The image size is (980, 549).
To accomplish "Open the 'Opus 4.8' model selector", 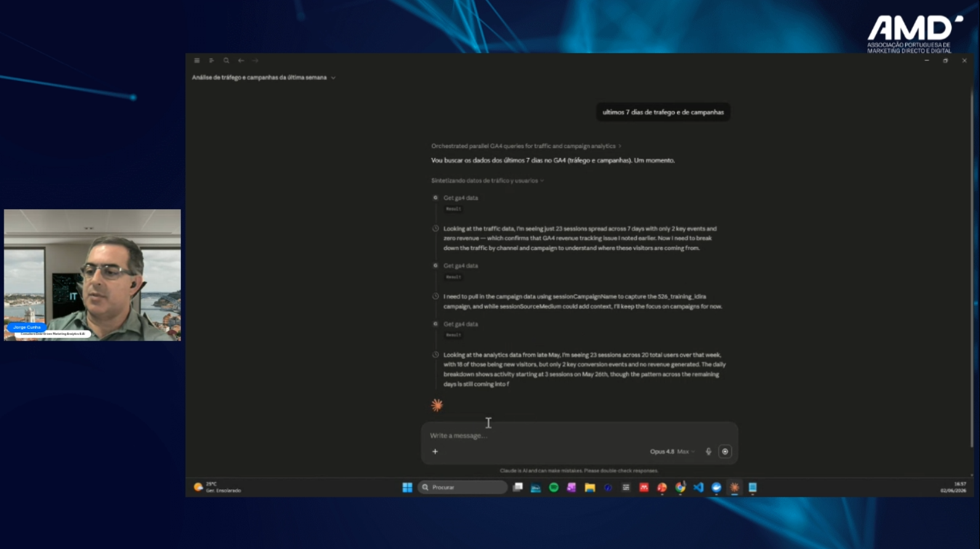I will point(672,451).
